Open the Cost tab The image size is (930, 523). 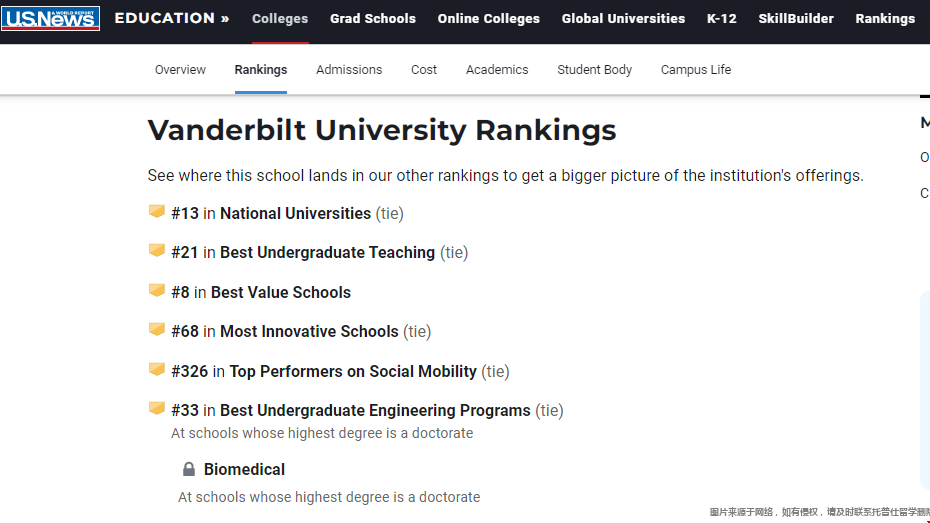424,70
